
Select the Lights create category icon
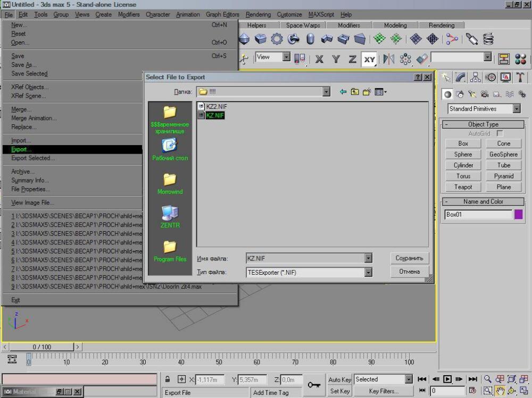point(472,94)
